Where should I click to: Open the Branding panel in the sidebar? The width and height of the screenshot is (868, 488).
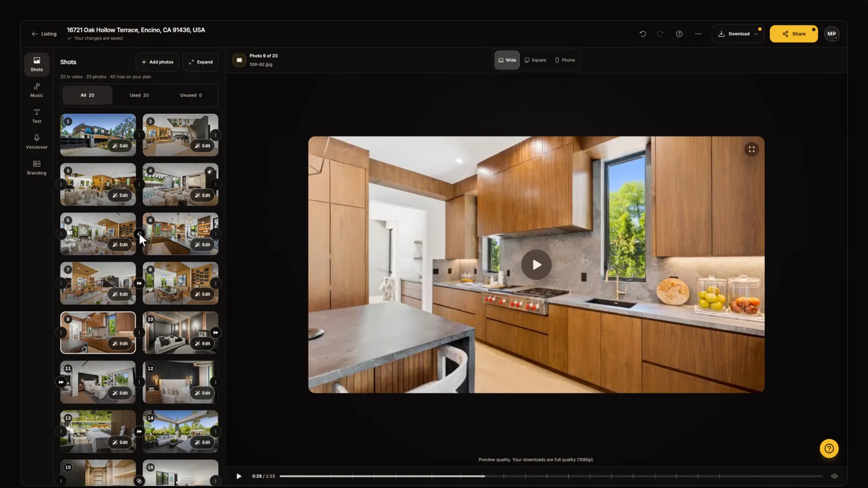pos(36,168)
